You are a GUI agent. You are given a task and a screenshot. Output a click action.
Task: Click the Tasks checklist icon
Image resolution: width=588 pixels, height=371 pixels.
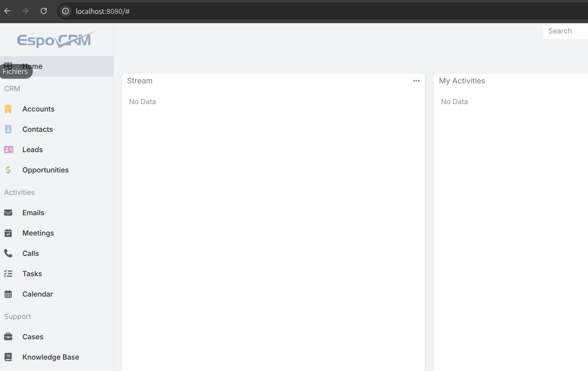pos(8,274)
